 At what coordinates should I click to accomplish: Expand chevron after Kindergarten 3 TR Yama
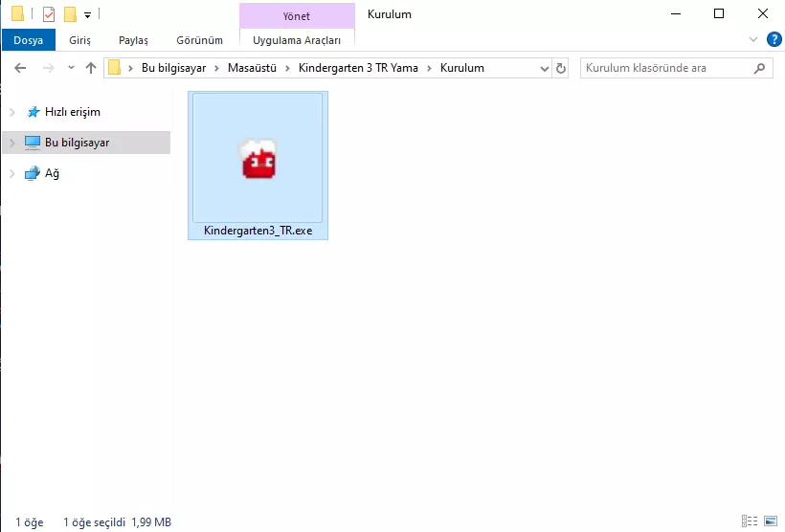429,68
